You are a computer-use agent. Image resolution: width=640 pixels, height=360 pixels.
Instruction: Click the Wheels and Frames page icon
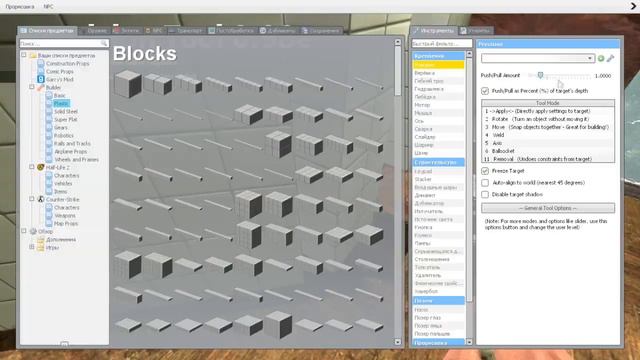click(x=49, y=160)
